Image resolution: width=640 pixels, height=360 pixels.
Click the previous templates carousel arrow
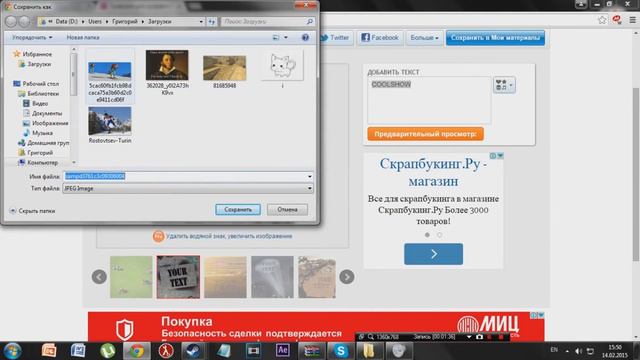click(x=99, y=277)
